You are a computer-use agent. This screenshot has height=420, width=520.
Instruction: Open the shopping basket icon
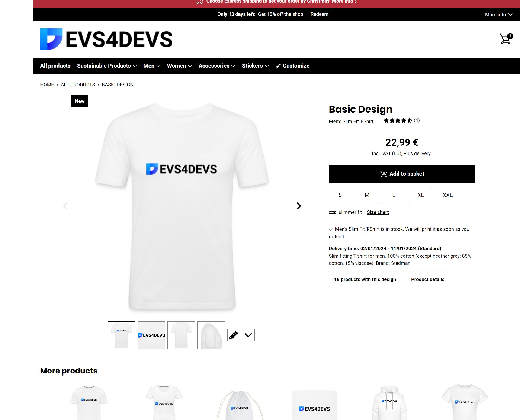pos(506,39)
